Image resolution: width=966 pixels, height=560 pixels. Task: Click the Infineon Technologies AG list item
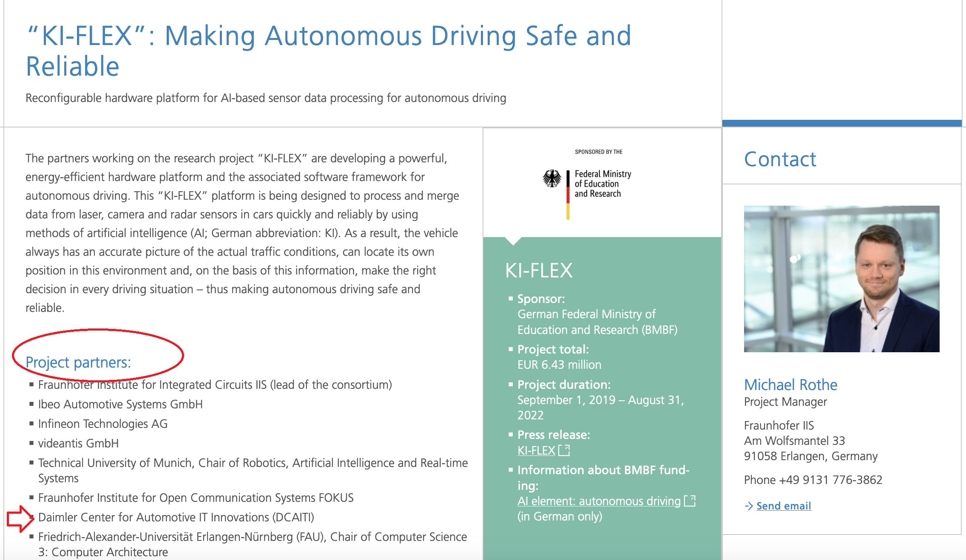coord(103,424)
